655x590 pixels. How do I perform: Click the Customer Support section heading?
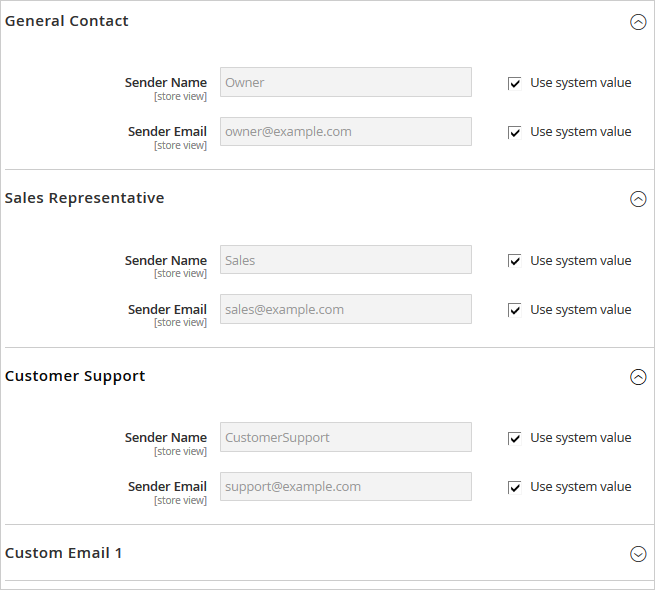(75, 376)
